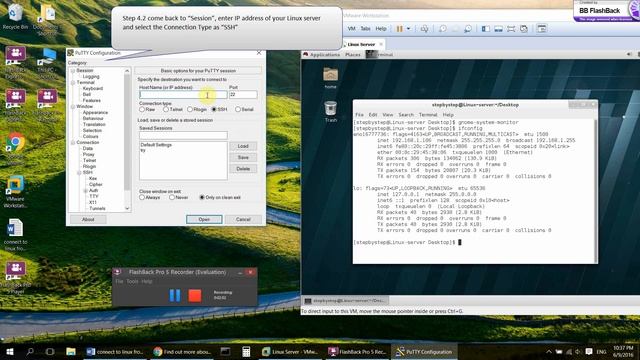Image resolution: width=640 pixels, height=360 pixels.
Task: Collapse the Window tree node
Action: [x=73, y=107]
